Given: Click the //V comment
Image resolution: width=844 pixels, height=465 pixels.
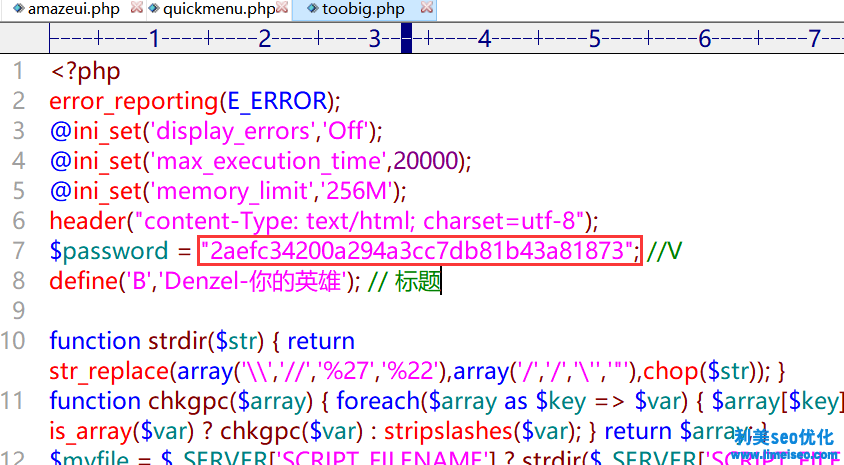Looking at the screenshot, I should point(664,251).
